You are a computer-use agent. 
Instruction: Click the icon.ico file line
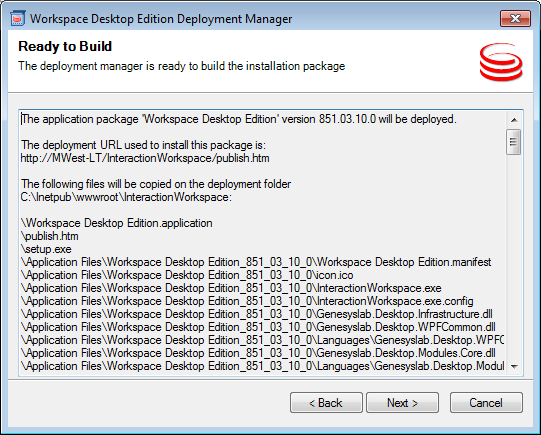coord(187,275)
